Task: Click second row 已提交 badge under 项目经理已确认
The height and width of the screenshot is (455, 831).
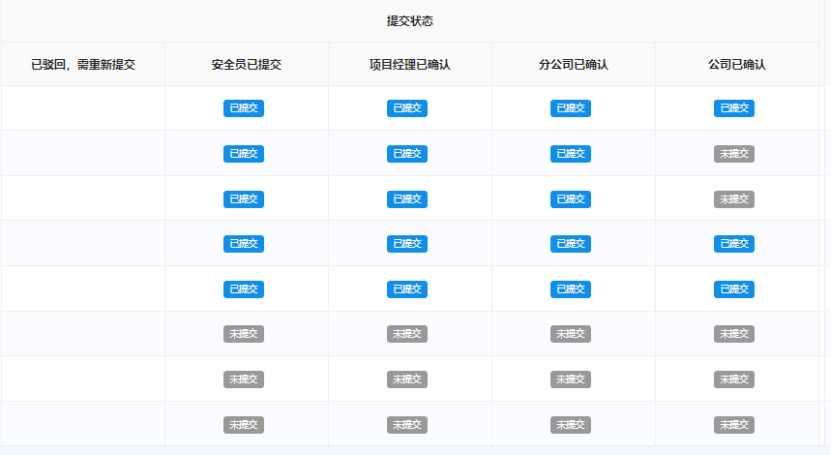Action: [407, 154]
